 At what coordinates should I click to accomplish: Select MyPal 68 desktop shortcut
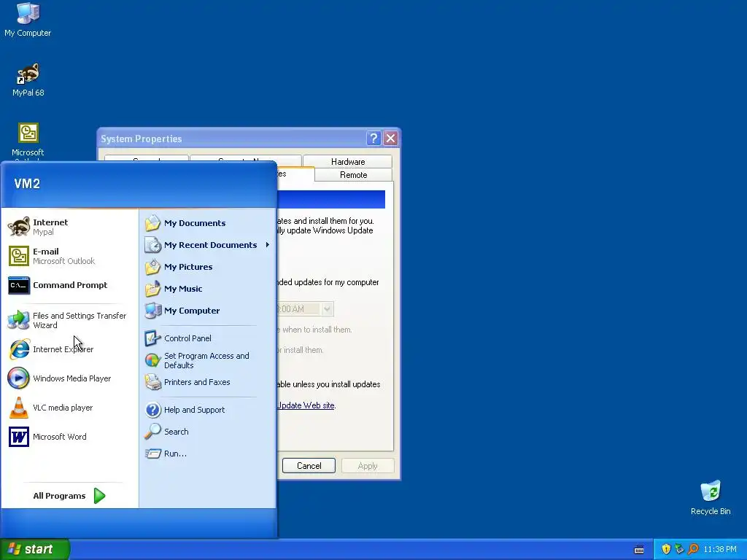pos(28,79)
